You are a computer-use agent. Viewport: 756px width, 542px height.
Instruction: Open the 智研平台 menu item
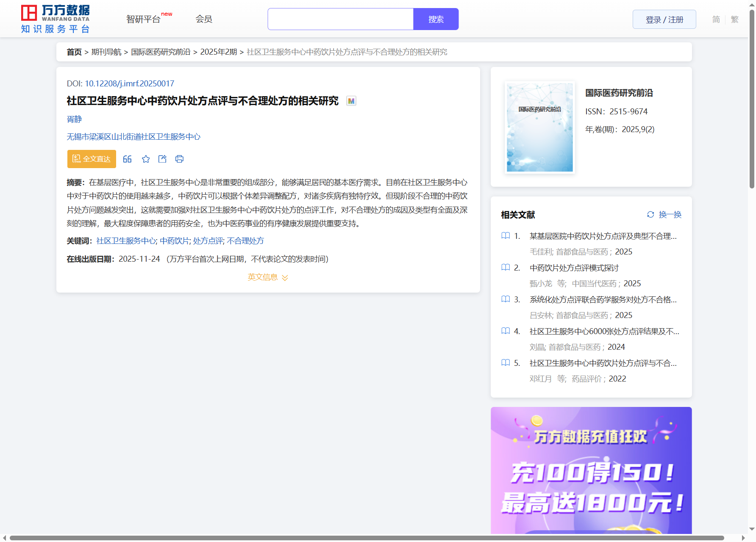click(x=143, y=19)
